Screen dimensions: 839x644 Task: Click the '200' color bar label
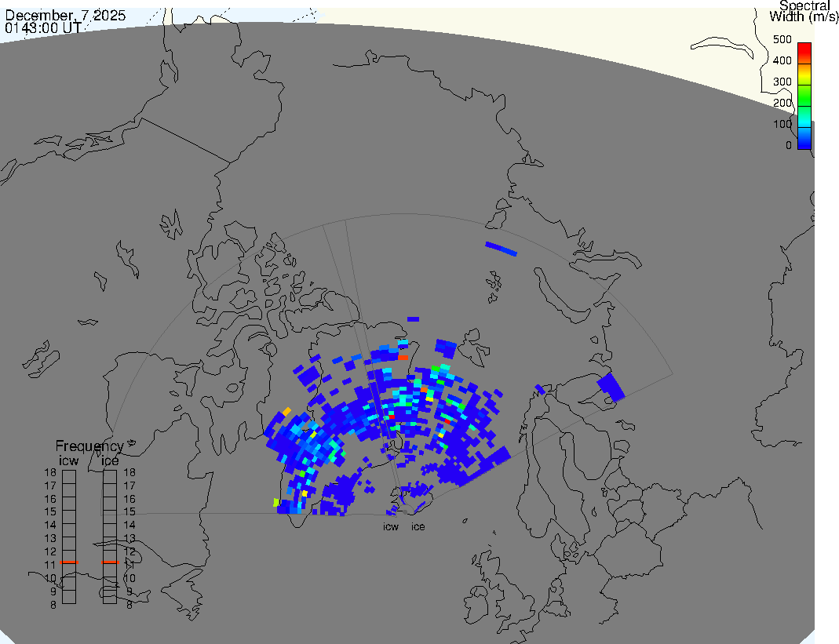point(782,103)
